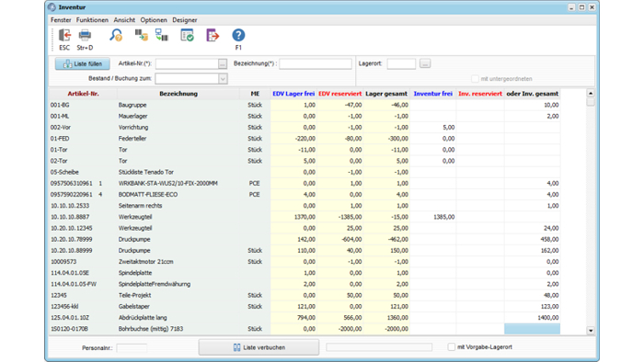The image size is (644, 362).
Task: Open the Optionen menu
Action: (x=154, y=19)
